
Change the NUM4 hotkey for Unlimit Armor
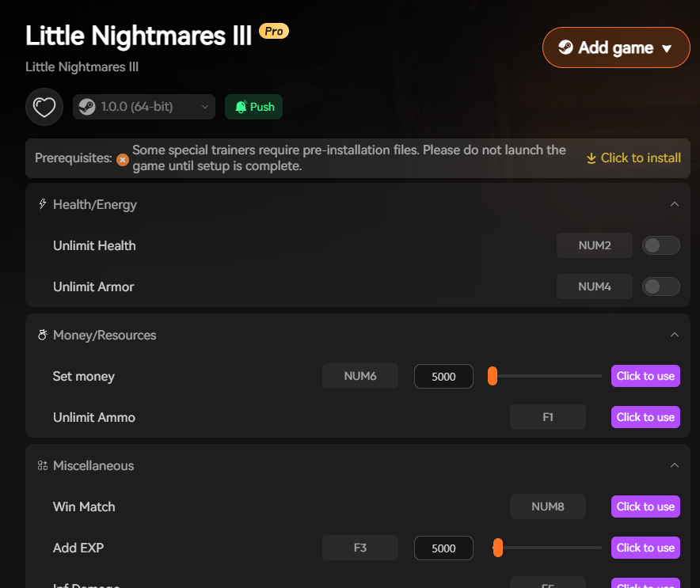(x=595, y=286)
